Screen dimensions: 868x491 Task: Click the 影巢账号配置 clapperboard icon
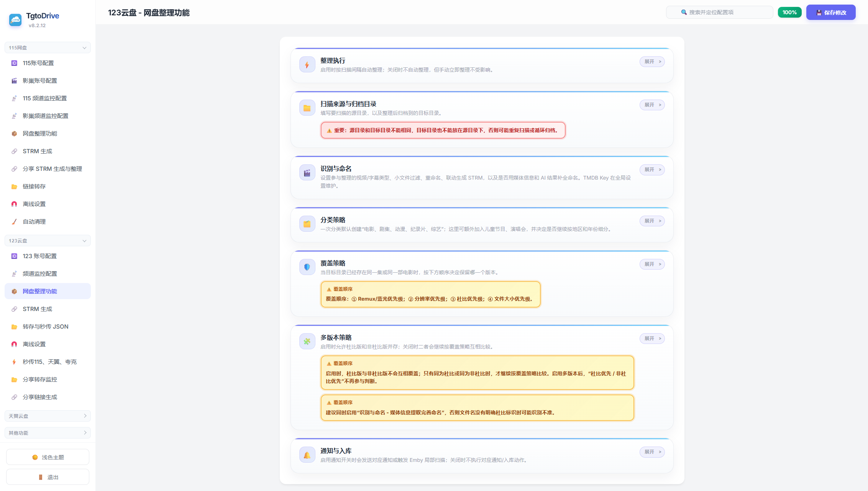pos(14,81)
